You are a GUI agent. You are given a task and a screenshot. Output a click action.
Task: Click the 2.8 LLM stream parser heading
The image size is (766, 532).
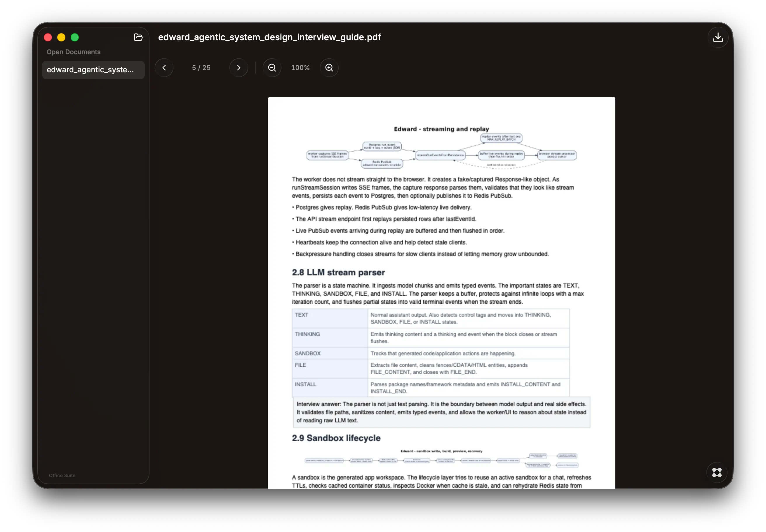click(x=338, y=272)
